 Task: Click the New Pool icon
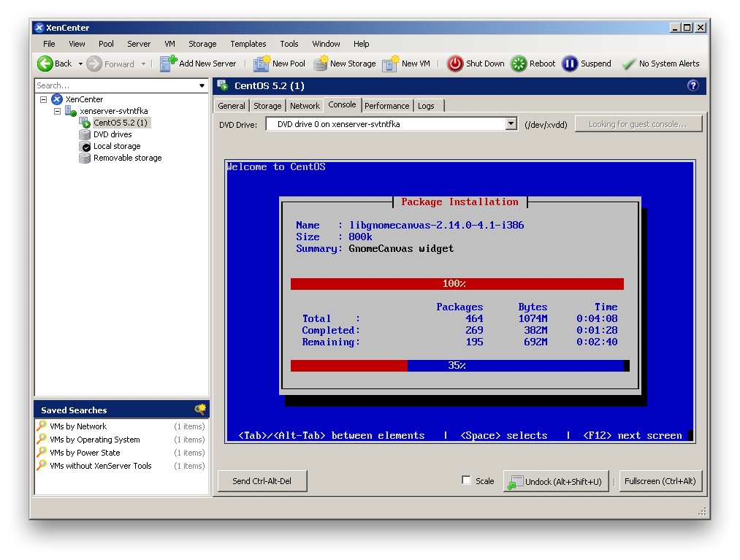262,64
